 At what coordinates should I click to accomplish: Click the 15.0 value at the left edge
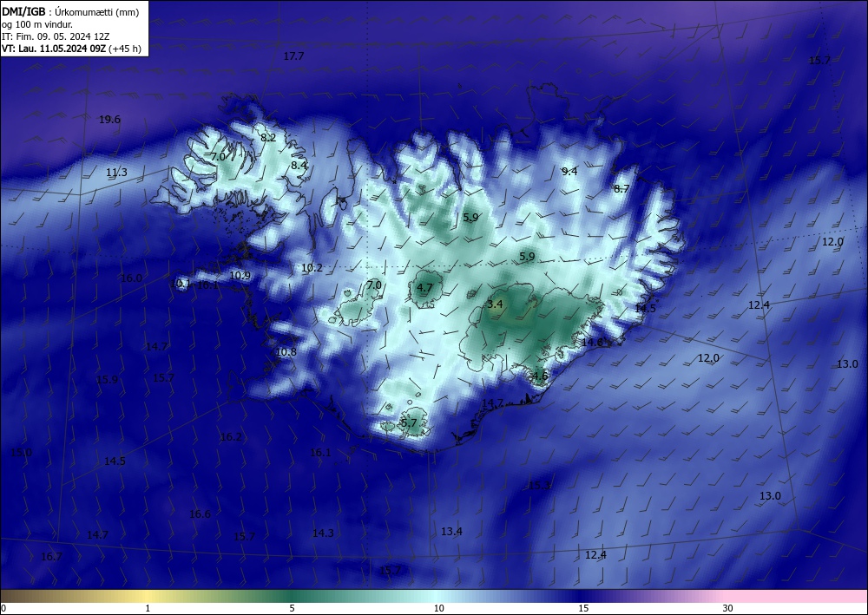tap(21, 453)
